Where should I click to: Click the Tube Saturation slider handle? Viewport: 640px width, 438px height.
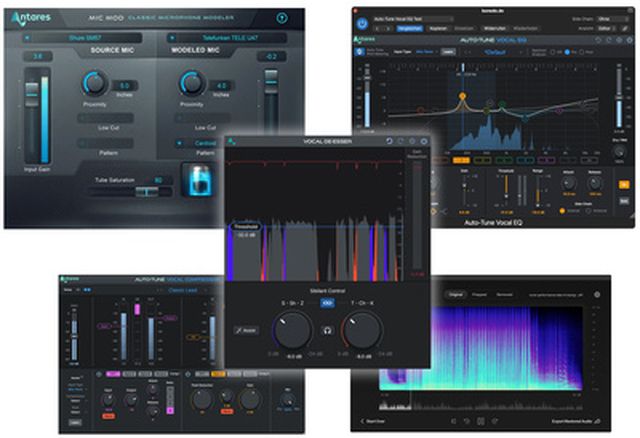point(147,191)
